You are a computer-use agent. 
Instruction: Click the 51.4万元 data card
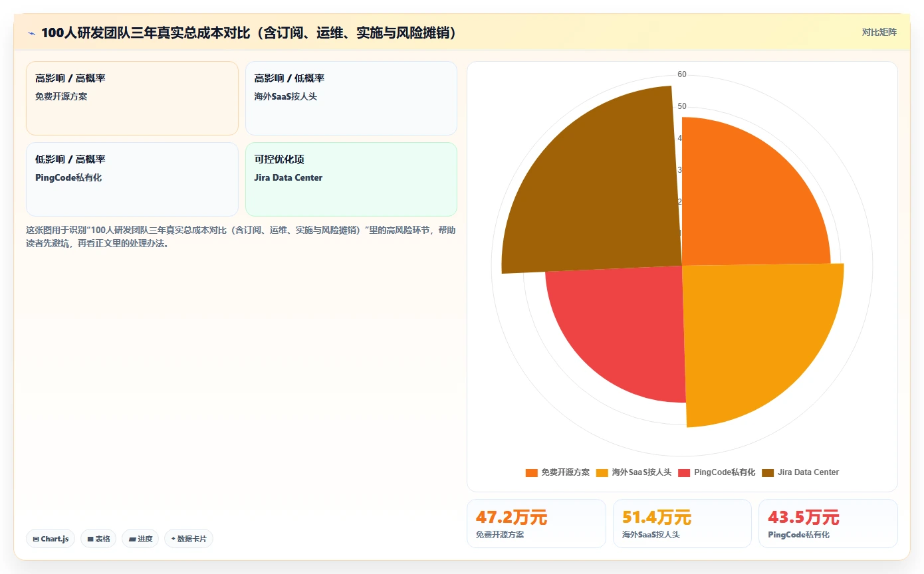point(682,524)
